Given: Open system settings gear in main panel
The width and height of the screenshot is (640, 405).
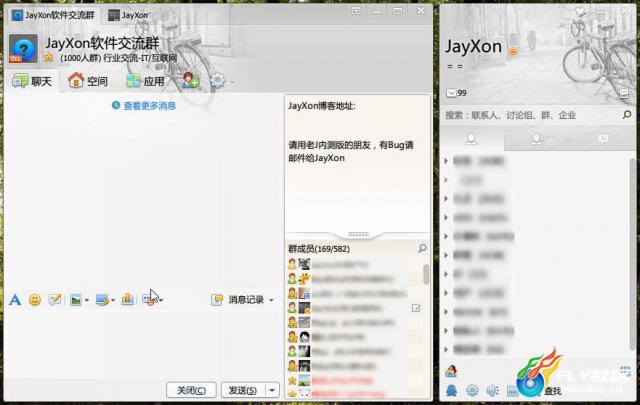Looking at the screenshot, I should [472, 391].
